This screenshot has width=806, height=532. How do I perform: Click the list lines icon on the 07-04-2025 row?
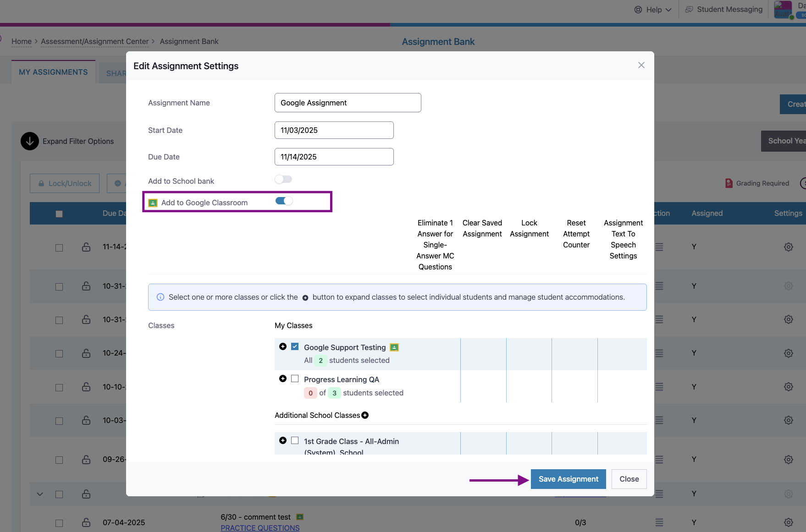pos(659,522)
